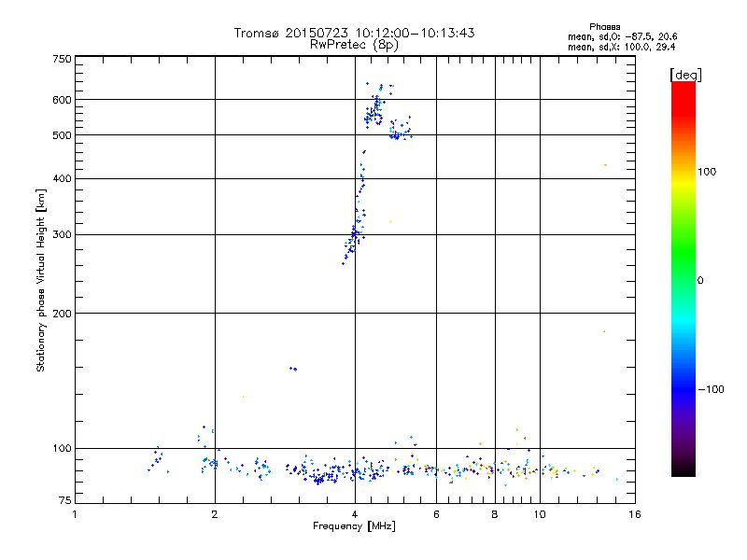
Task: Click the x-axis '6' tick label
Action: coord(436,514)
